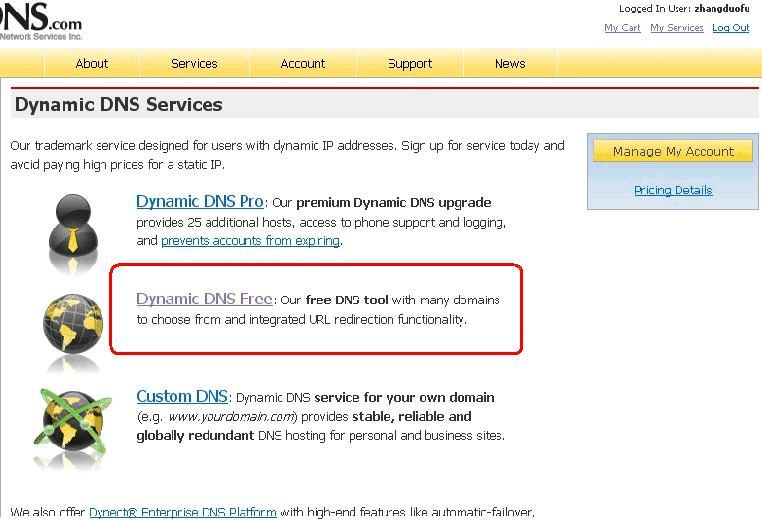Open the Custom DNS link
Screen dimensions: 762x520
(x=182, y=397)
